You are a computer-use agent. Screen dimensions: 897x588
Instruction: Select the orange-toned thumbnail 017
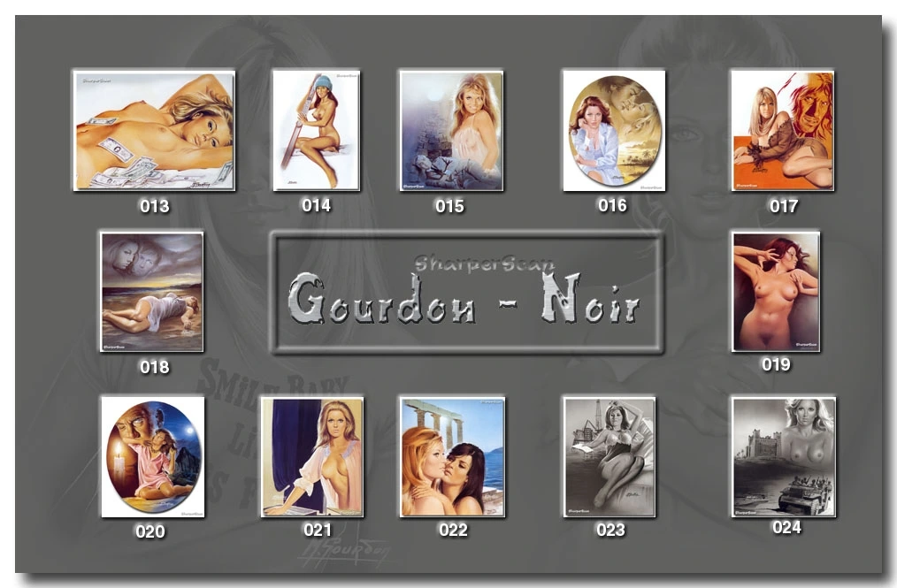pyautogui.click(x=782, y=130)
